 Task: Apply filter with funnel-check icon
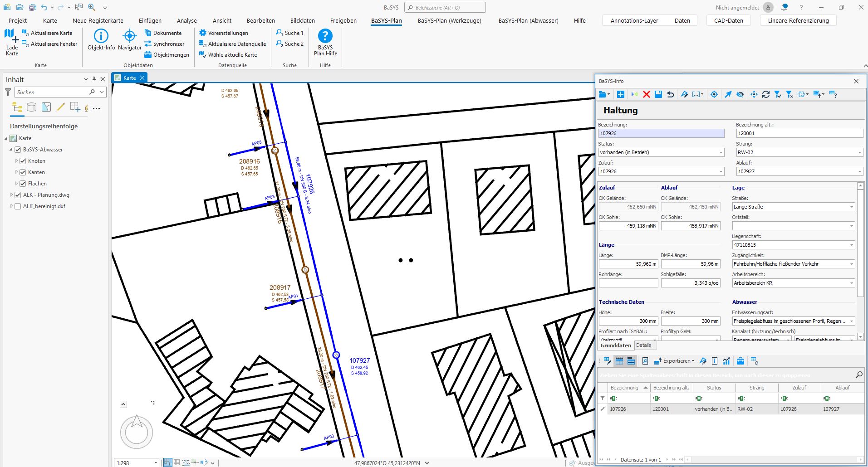click(x=778, y=94)
